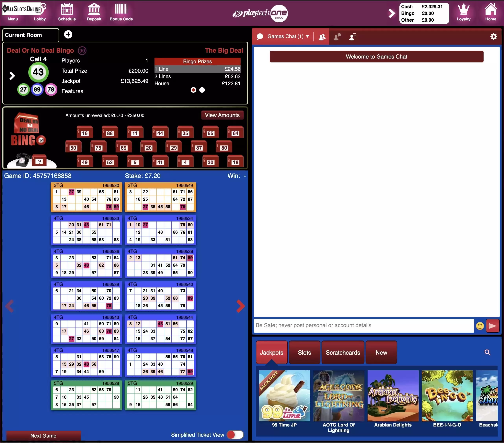The height and width of the screenshot is (443, 504).
Task: Switch to the Slots tab
Action: pyautogui.click(x=304, y=352)
